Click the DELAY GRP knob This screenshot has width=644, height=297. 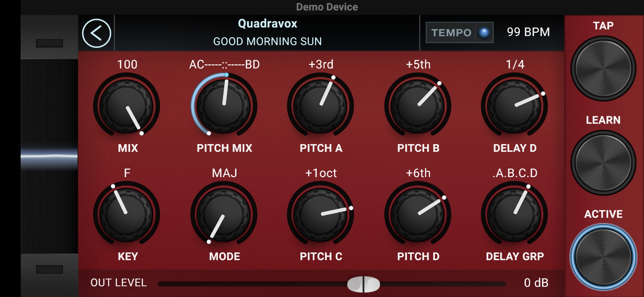click(x=514, y=214)
